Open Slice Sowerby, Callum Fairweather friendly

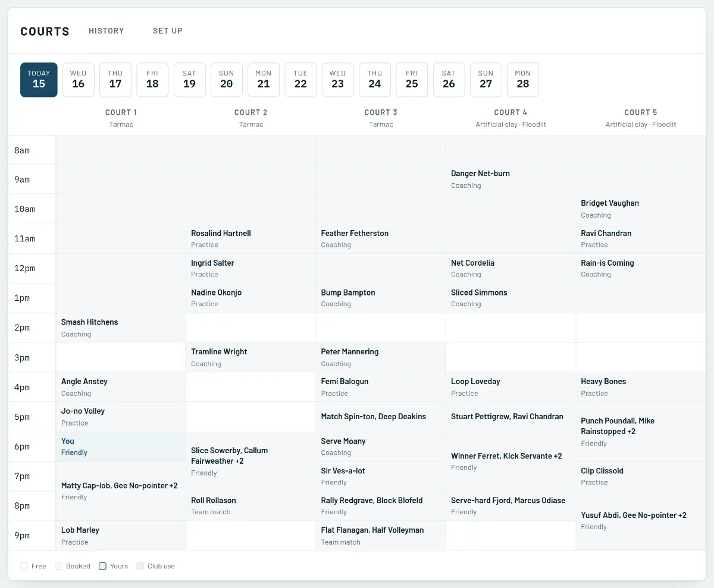[x=250, y=461]
